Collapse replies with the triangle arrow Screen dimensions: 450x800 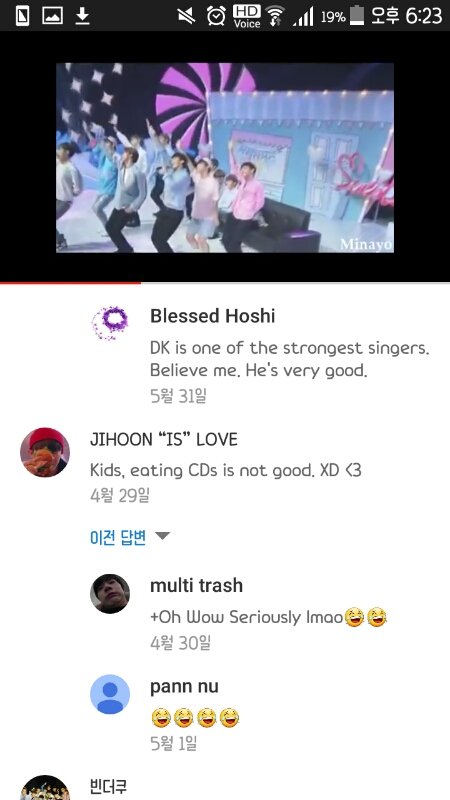coord(162,536)
